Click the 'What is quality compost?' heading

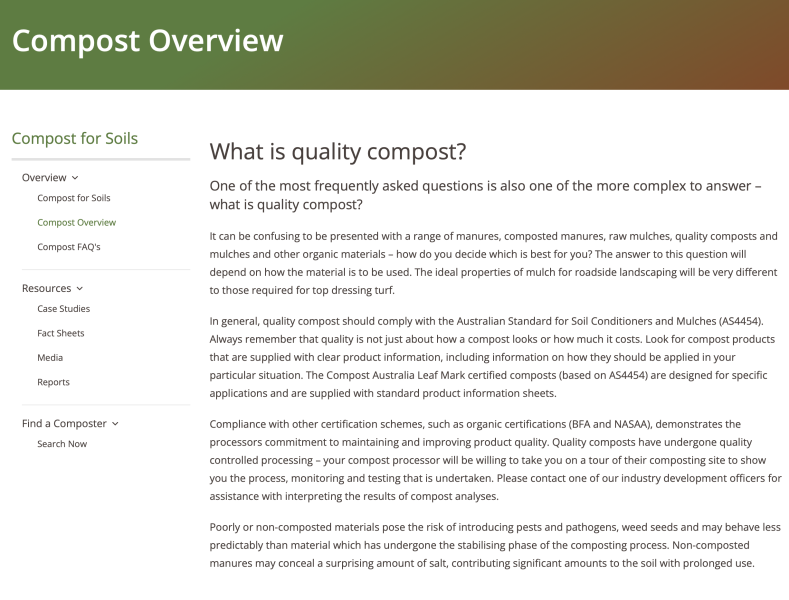(x=338, y=152)
